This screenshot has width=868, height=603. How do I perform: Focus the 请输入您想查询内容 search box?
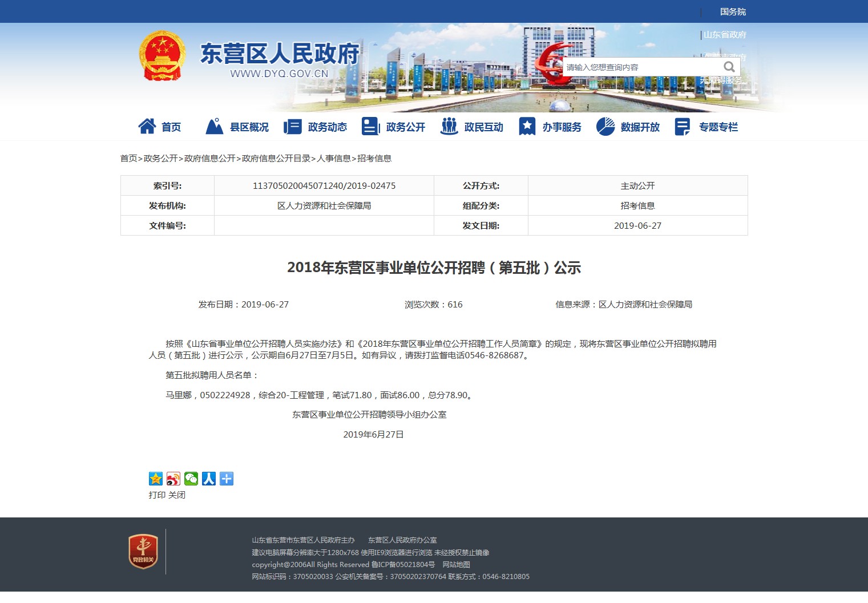[639, 67]
